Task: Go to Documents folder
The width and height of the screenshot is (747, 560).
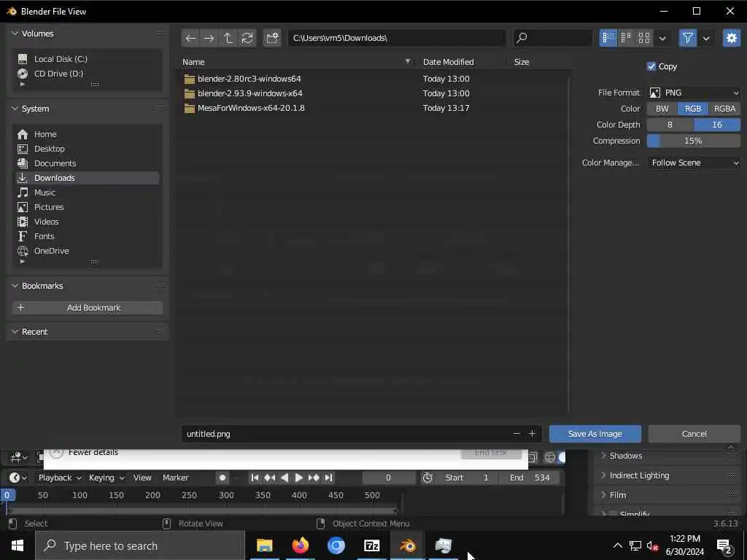Action: pos(88,163)
